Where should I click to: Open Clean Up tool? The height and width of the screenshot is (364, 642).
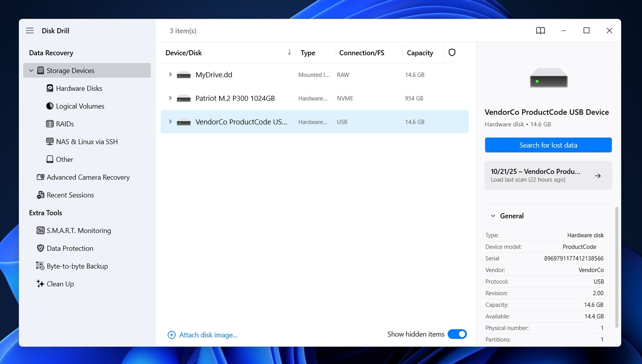60,284
